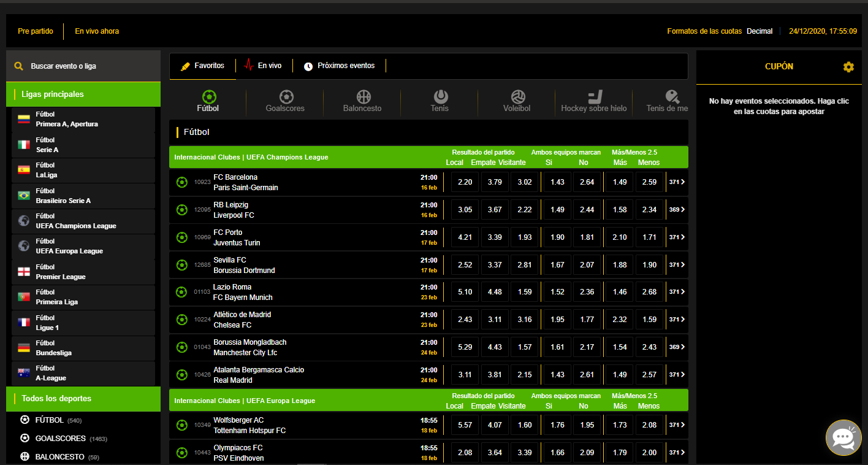Open GOALSCORES (1463) in sports list

pos(64,439)
